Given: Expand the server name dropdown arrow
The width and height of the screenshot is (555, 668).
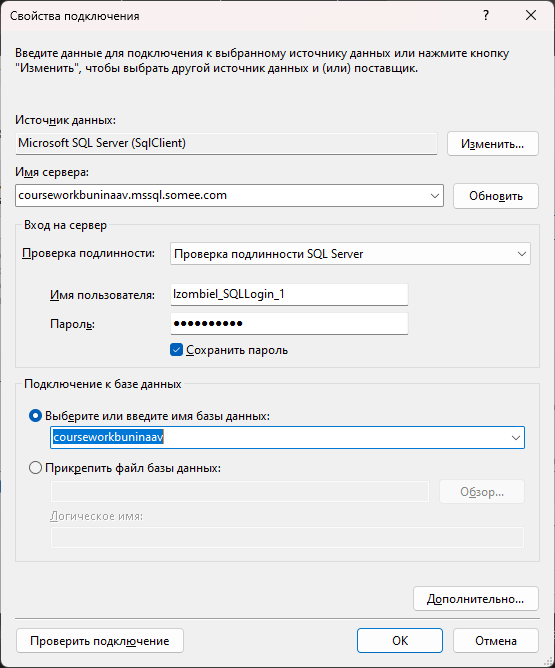Looking at the screenshot, I should pos(434,196).
